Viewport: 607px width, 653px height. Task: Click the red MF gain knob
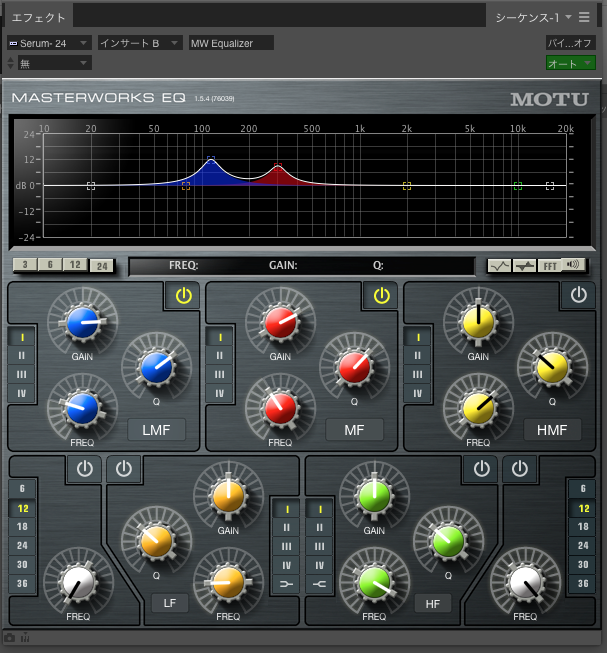(x=281, y=323)
